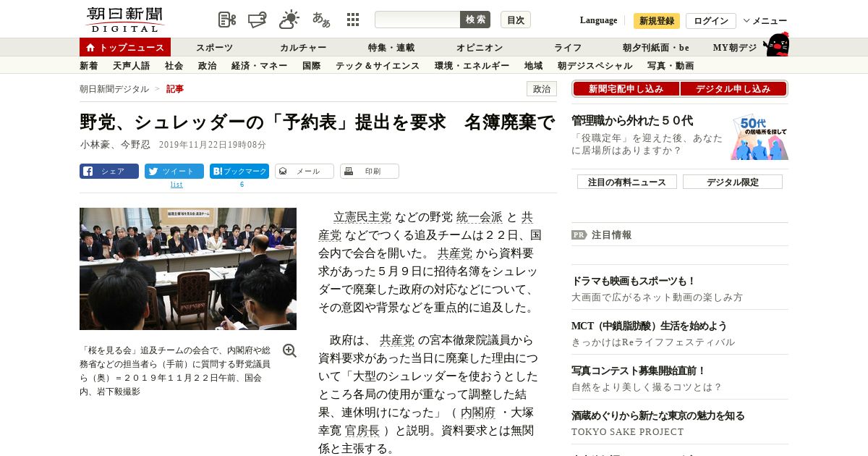Send the article by mail
Image resolution: width=868 pixels, height=456 pixels.
click(305, 172)
